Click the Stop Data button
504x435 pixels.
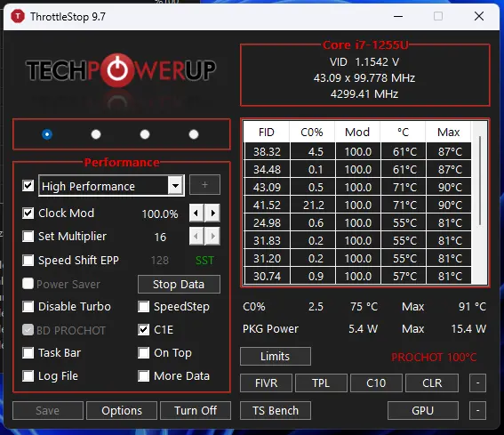(x=179, y=284)
